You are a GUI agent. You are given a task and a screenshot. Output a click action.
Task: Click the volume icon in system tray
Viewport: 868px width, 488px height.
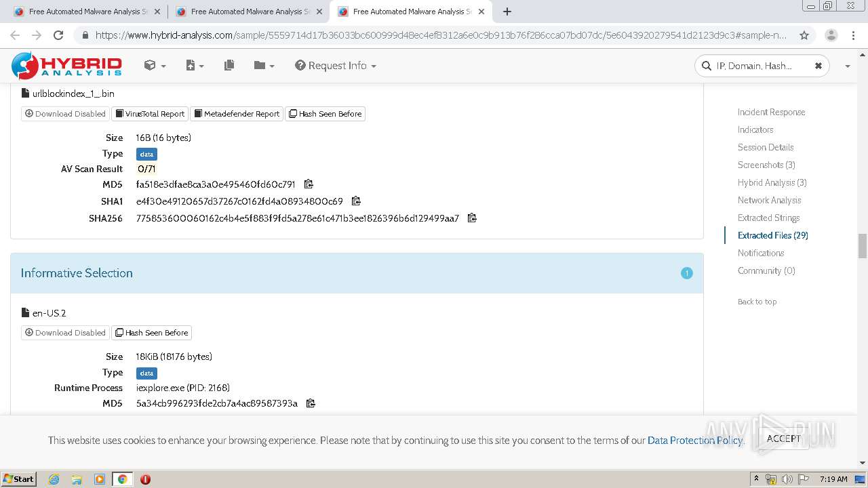click(x=787, y=479)
